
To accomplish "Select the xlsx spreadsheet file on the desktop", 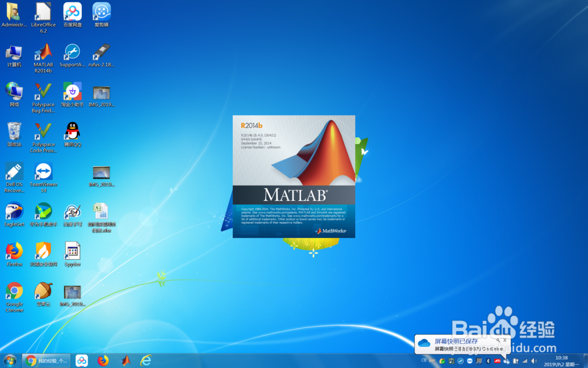I will pos(101,217).
